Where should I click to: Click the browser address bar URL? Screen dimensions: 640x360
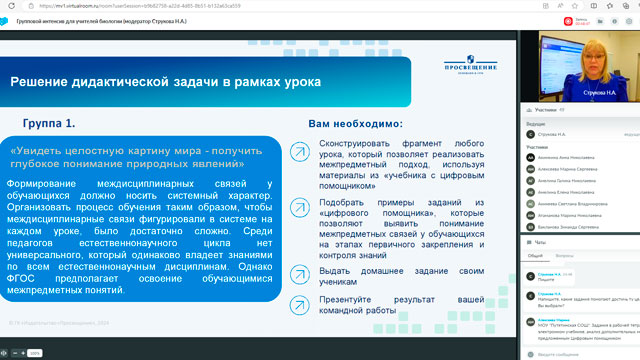coord(140,6)
